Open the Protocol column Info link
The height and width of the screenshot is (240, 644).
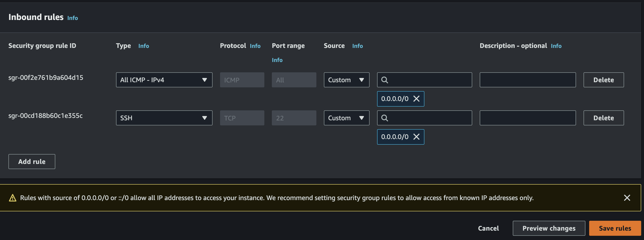tap(255, 46)
